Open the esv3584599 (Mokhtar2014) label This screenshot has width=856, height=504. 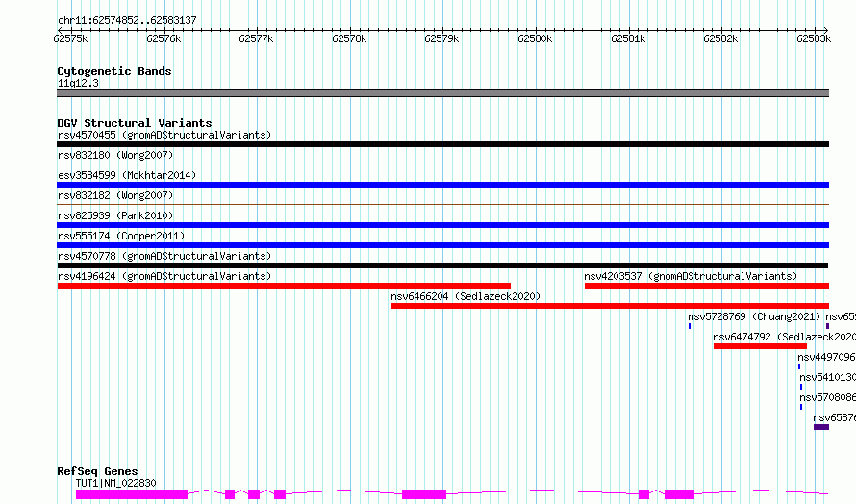pyautogui.click(x=127, y=175)
